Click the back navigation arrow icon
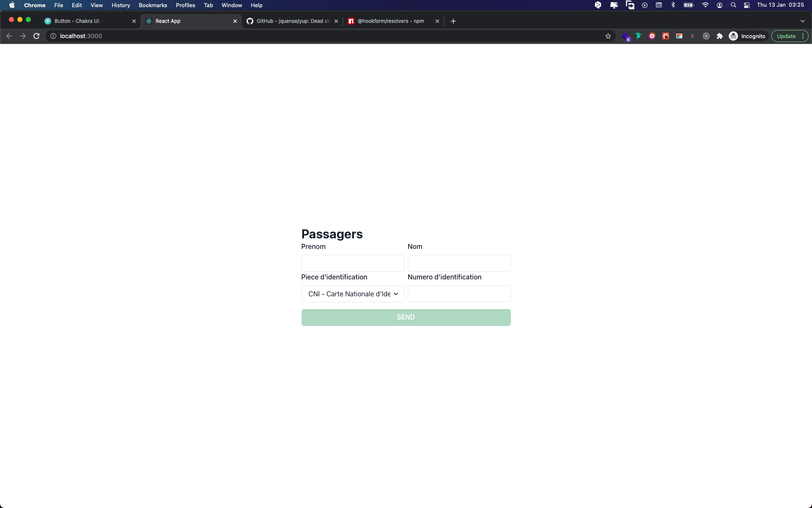The image size is (812, 508). [9, 36]
